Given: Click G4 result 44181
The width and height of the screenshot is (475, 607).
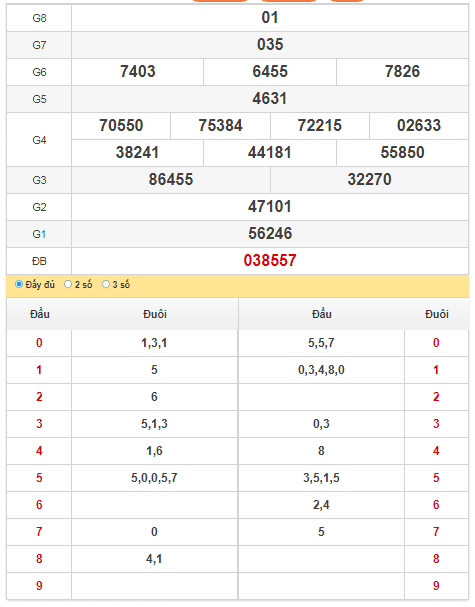Looking at the screenshot, I should tap(270, 153).
